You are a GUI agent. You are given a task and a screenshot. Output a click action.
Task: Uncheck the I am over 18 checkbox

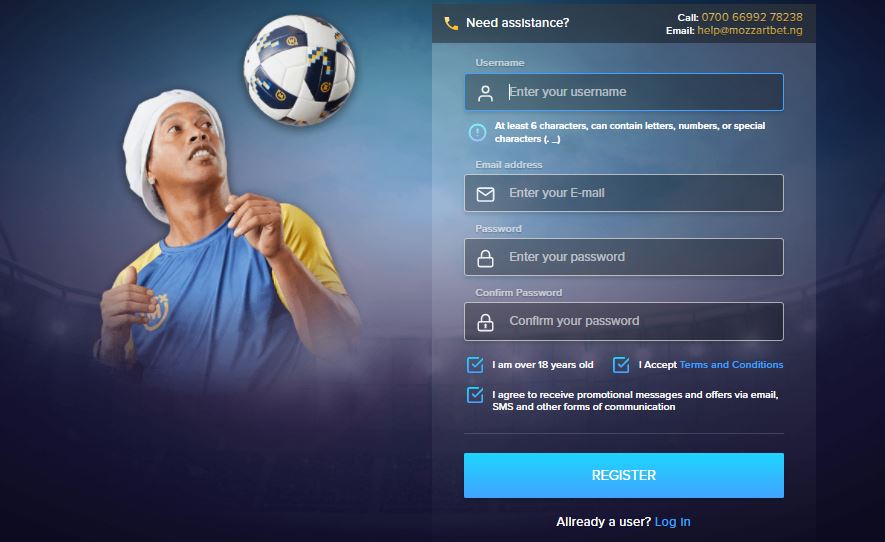475,365
